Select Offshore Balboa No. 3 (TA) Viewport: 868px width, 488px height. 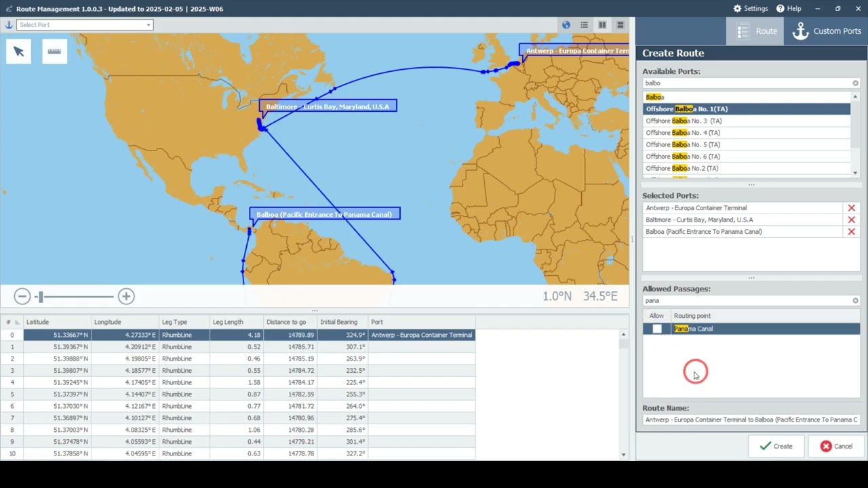747,121
